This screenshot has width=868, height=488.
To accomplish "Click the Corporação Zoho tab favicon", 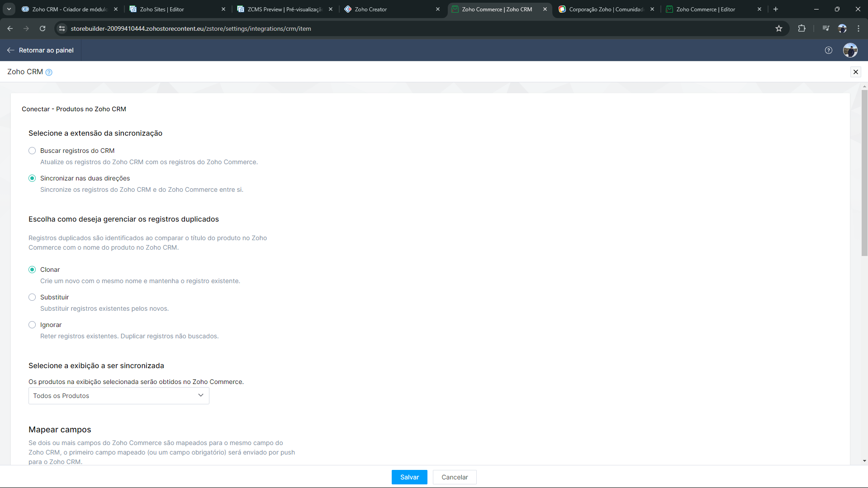I will coord(562,9).
